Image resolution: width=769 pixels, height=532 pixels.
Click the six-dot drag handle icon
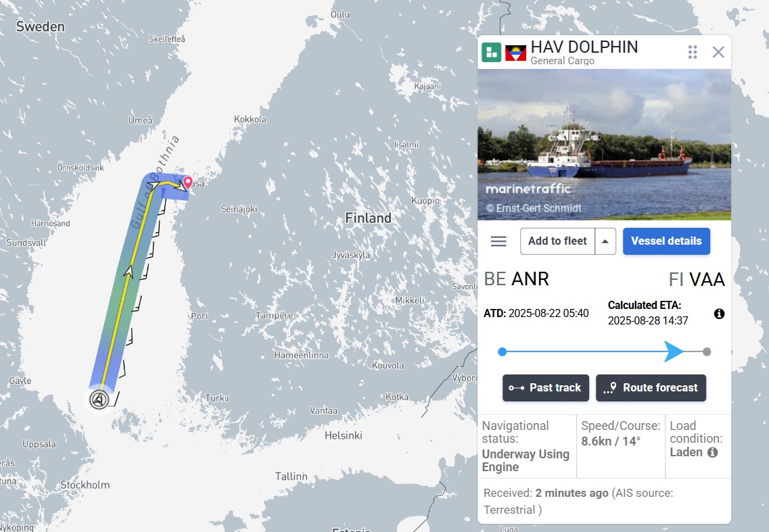pos(693,52)
